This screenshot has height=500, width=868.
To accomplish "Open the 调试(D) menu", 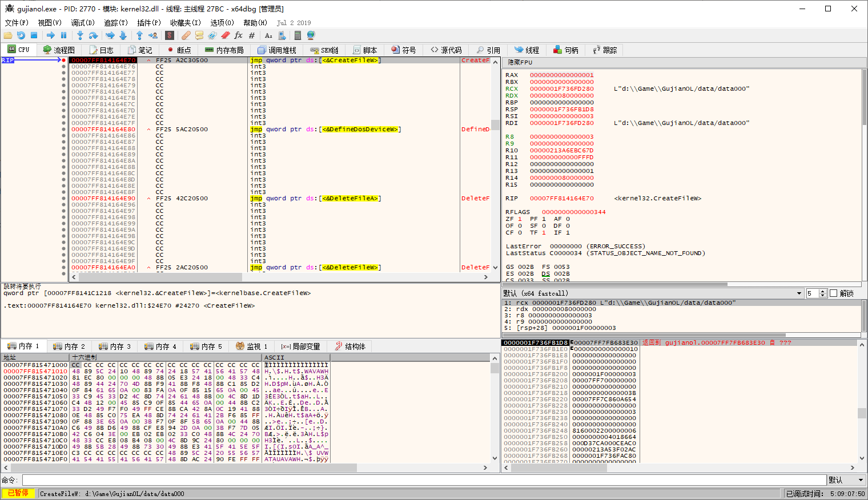I will (x=83, y=23).
